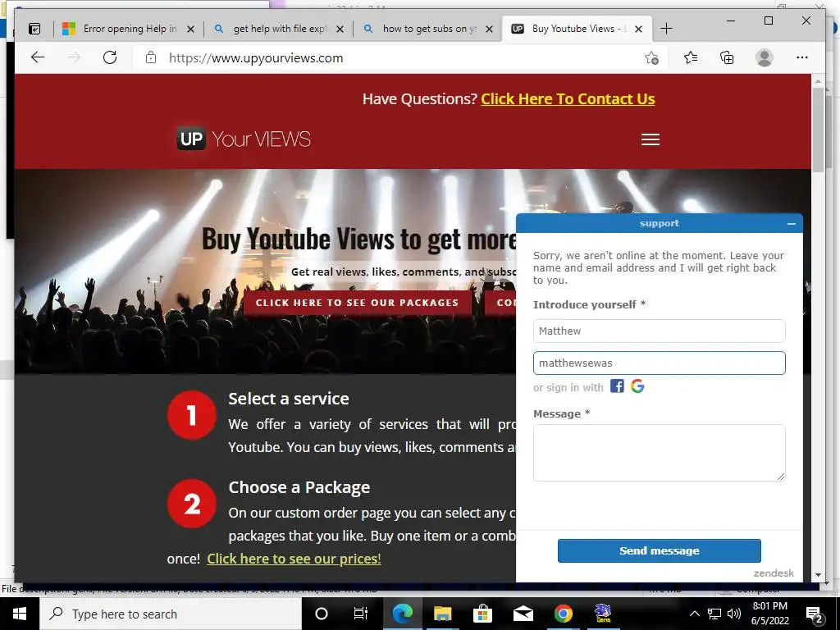Show hidden system tray icons chevron
The image size is (840, 630).
(694, 614)
